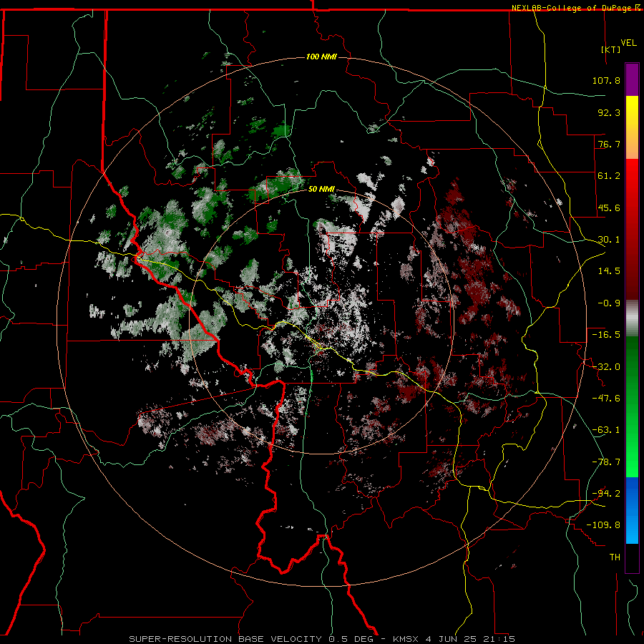Click the yellow-orange segment of the velocity color bar
This screenshot has width=644, height=644.
click(x=632, y=127)
